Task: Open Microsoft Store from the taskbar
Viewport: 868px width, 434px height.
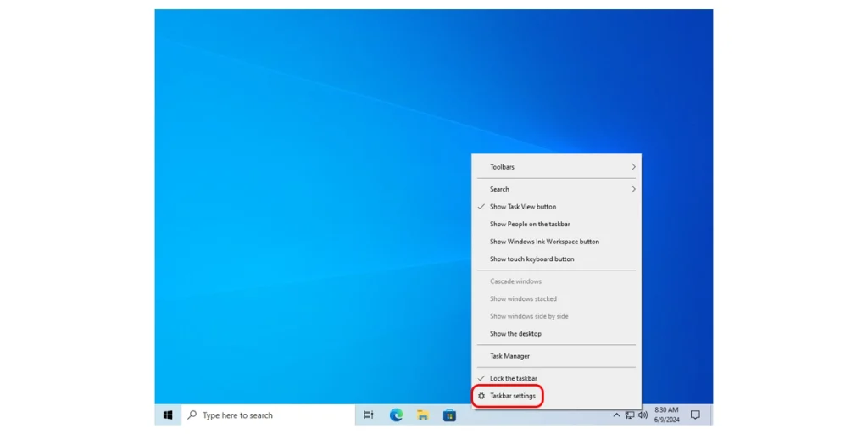Action: (x=449, y=415)
